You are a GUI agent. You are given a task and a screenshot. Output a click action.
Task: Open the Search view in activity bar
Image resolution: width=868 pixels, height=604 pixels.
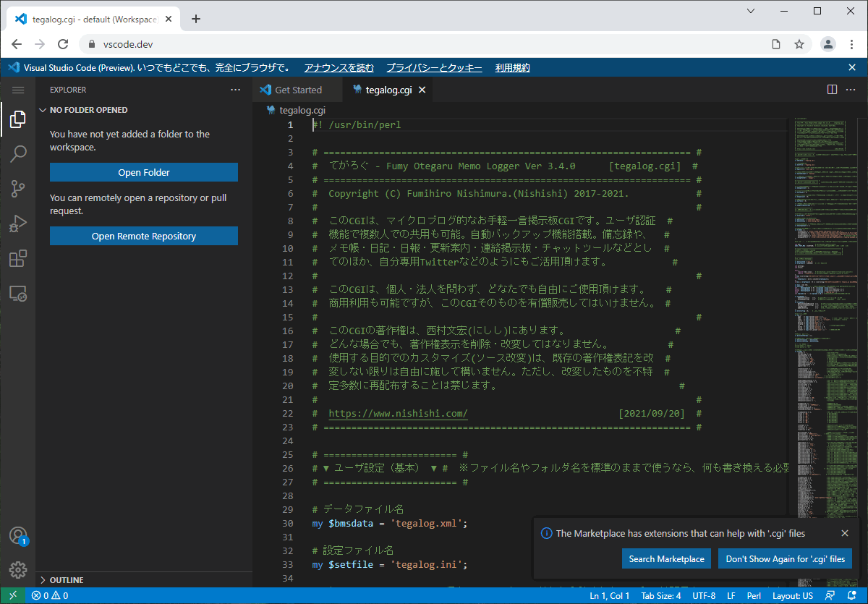click(18, 154)
